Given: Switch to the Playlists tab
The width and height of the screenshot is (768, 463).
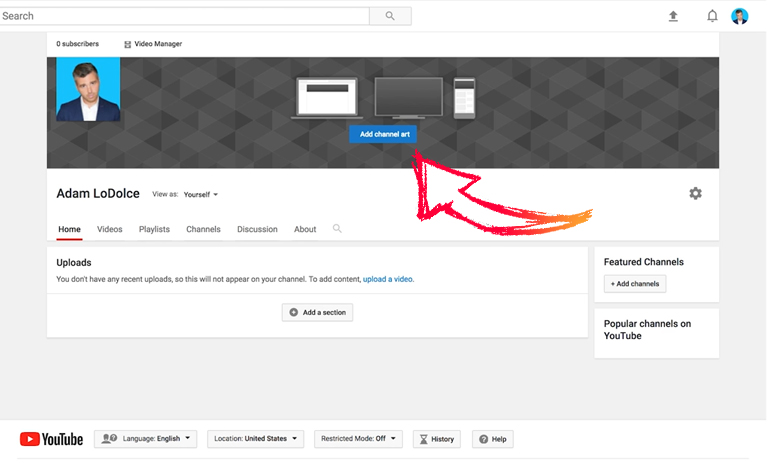Looking at the screenshot, I should coord(154,229).
